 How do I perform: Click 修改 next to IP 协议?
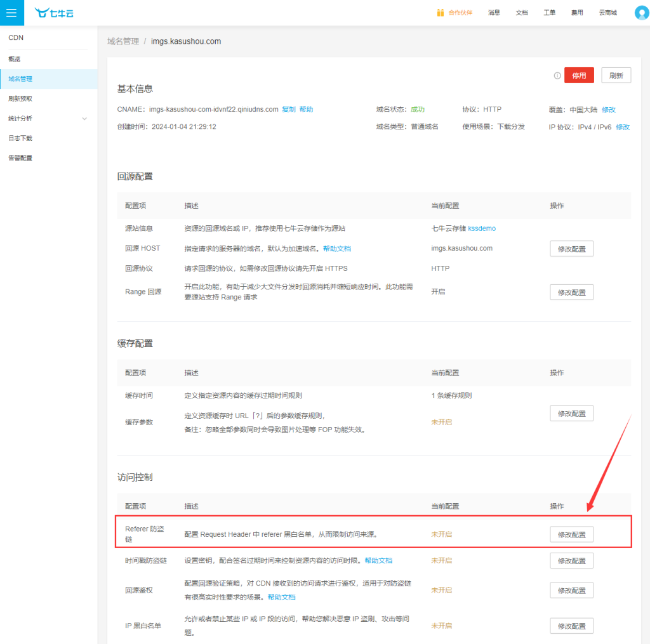[623, 128]
